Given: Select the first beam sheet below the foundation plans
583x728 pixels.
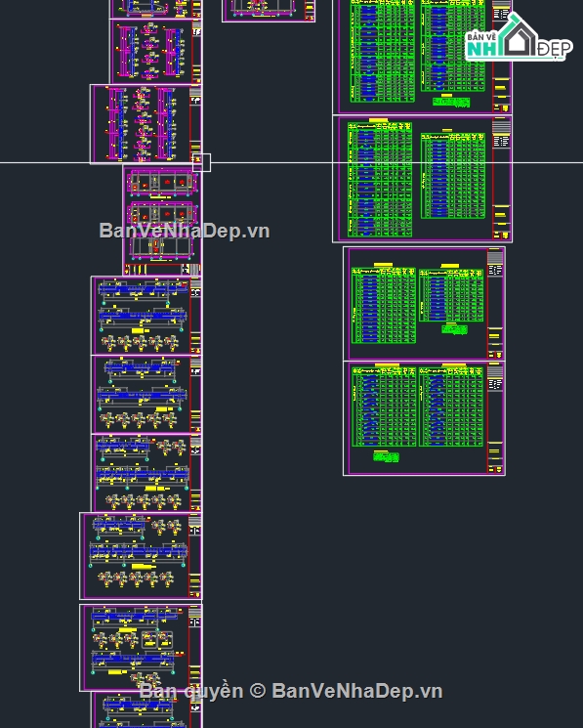Looking at the screenshot, I should 146,316.
